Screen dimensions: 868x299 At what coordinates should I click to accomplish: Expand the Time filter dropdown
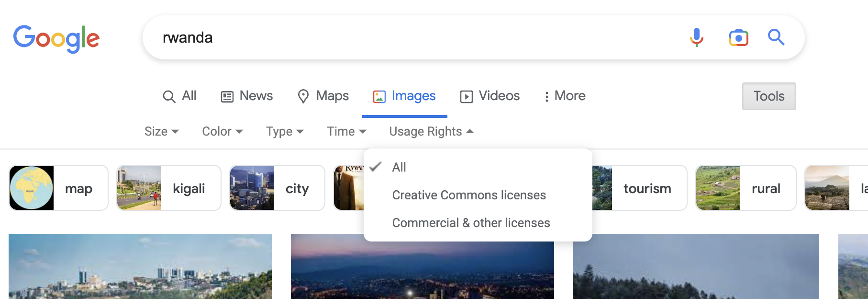pos(346,131)
